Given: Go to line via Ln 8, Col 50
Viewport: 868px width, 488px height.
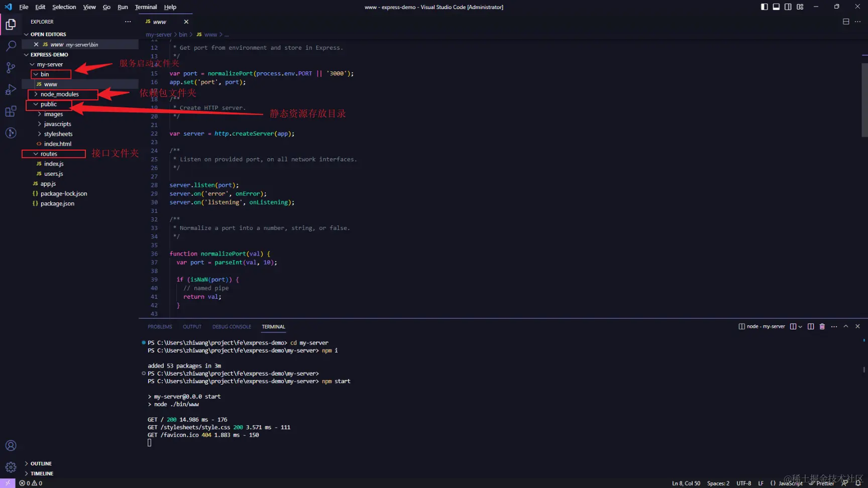Looking at the screenshot, I should pyautogui.click(x=686, y=483).
